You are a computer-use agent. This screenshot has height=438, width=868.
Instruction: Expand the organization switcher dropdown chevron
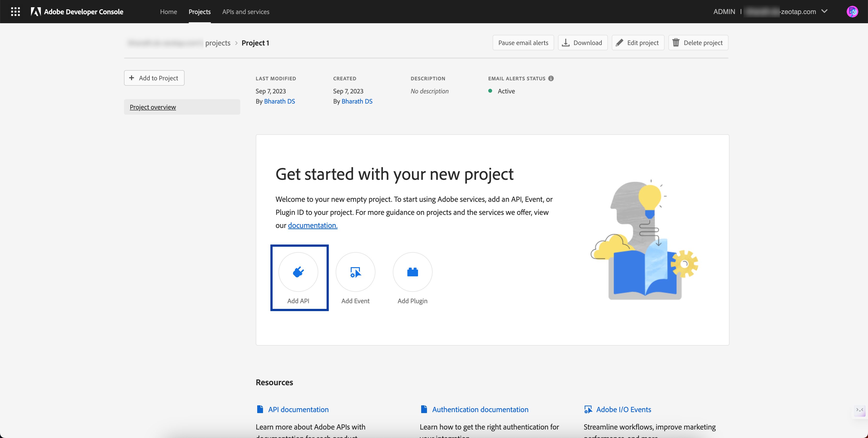[x=825, y=11]
